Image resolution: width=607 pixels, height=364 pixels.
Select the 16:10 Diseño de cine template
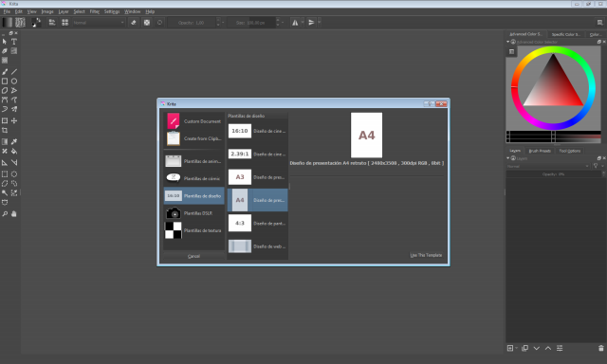pos(257,131)
